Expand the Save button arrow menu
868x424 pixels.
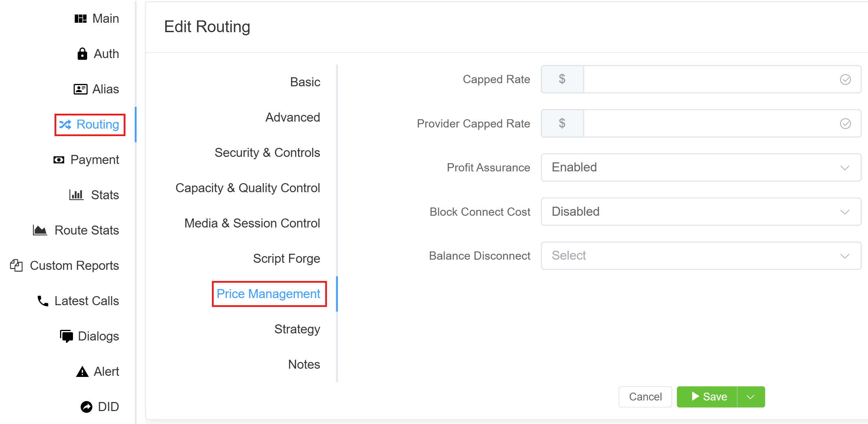point(751,397)
